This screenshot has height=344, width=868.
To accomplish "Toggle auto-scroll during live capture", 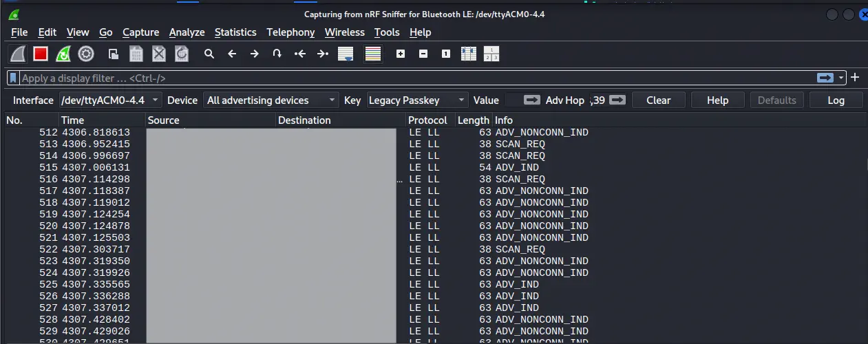I will pyautogui.click(x=346, y=54).
